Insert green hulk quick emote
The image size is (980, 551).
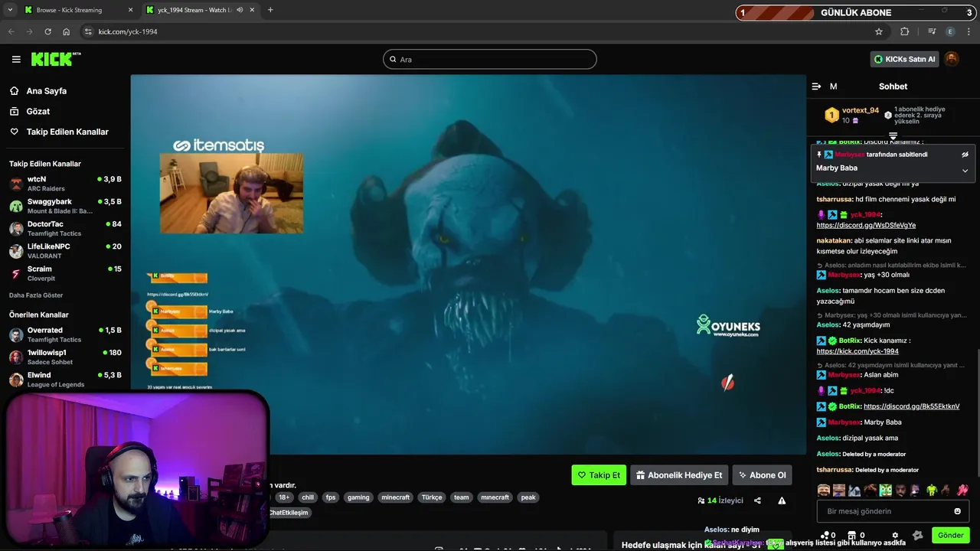coord(932,490)
